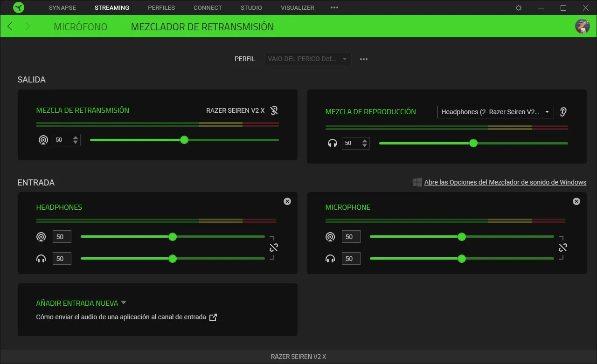Open the settings gear icon

point(519,8)
